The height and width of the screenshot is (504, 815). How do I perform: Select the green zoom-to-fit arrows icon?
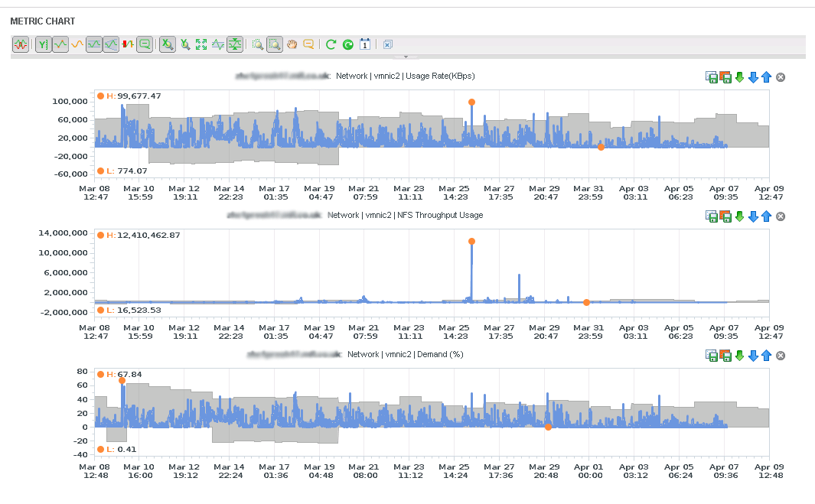click(x=201, y=45)
